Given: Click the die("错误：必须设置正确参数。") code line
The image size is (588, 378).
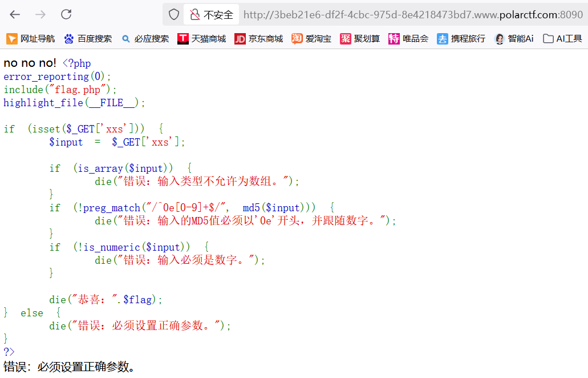Looking at the screenshot, I should tap(140, 326).
